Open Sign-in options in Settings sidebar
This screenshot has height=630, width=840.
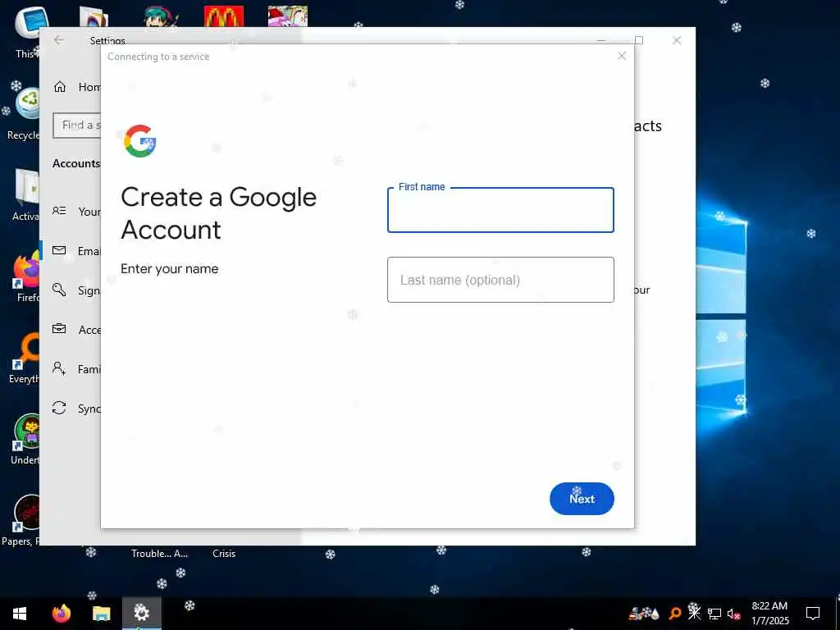coord(76,290)
